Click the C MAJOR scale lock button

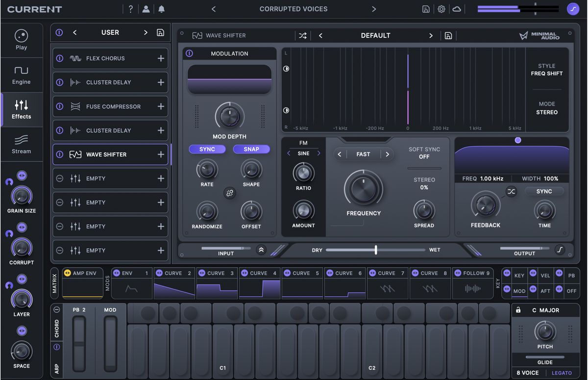click(x=518, y=310)
